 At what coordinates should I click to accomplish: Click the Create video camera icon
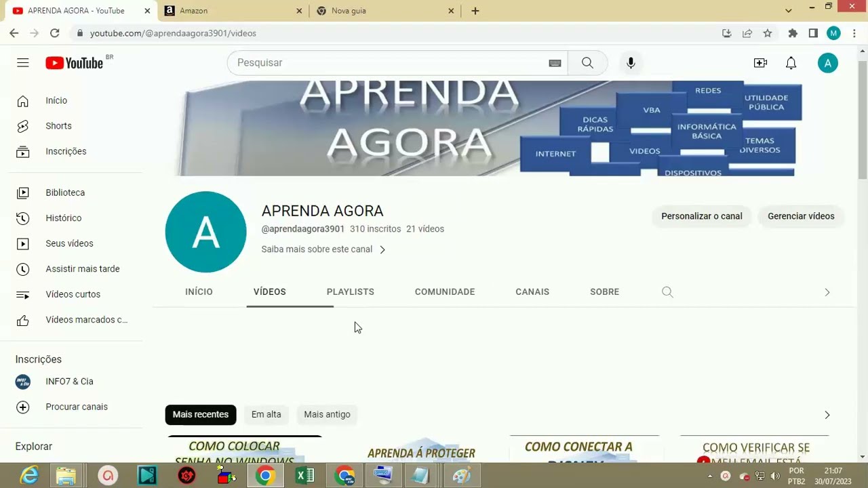(x=760, y=63)
